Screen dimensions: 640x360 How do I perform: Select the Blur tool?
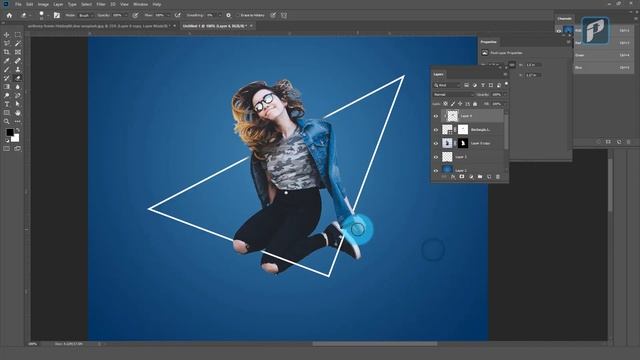[x=18, y=87]
